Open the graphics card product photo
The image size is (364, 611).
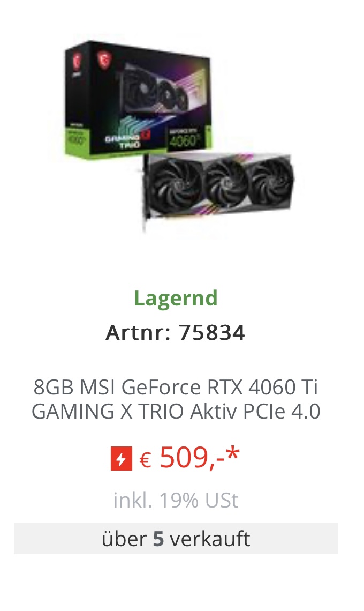tap(219, 191)
